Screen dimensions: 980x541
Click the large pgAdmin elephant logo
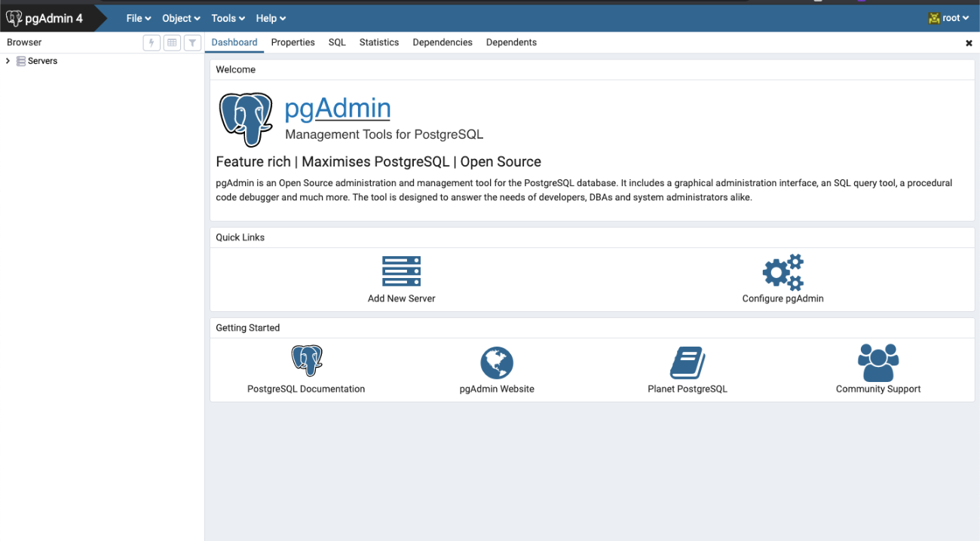point(246,120)
